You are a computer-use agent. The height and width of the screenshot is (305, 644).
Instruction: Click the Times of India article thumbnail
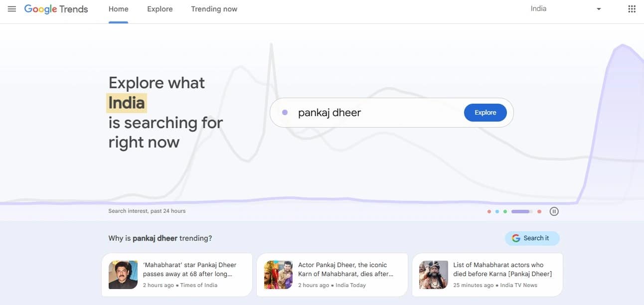pyautogui.click(x=123, y=275)
